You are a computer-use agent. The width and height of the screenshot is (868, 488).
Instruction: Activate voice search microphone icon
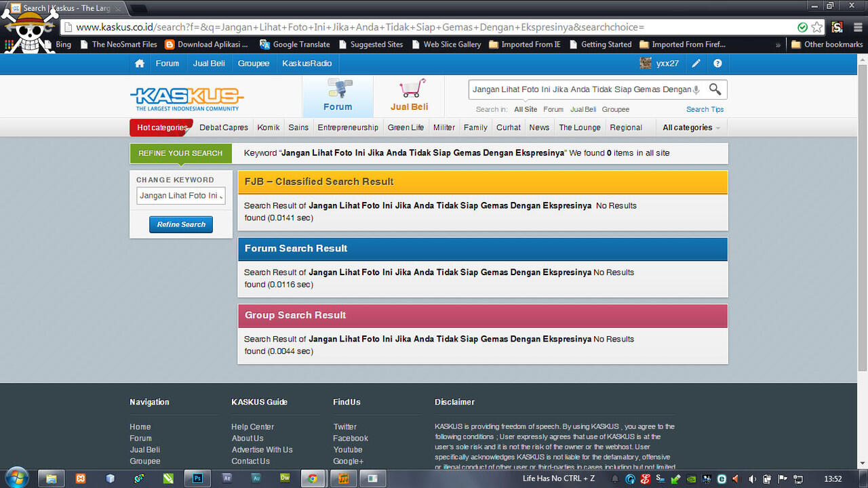(x=696, y=89)
